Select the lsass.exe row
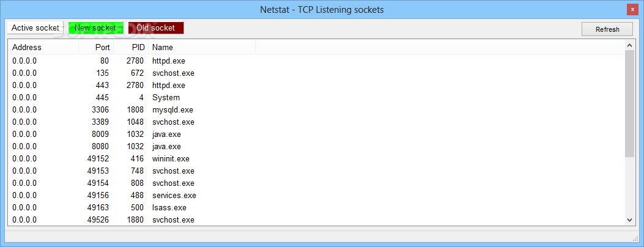This screenshot has height=247, width=644. point(316,208)
